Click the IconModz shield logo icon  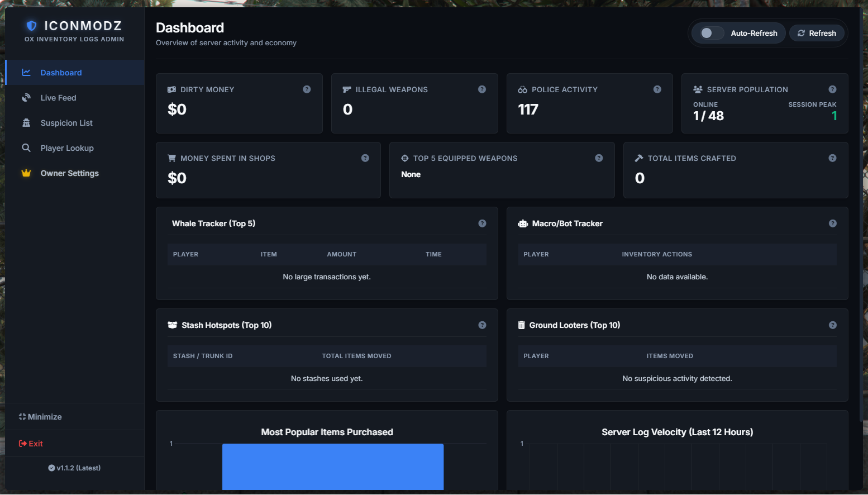tap(32, 26)
